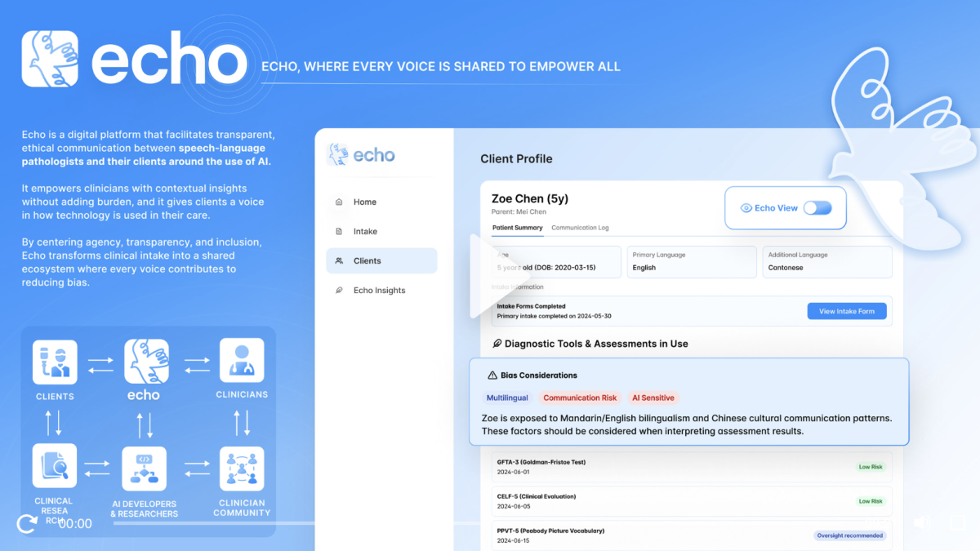Open the PPVT-5 Peabody Picture Vocabulary entry
The height and width of the screenshot is (551, 980).
[550, 531]
